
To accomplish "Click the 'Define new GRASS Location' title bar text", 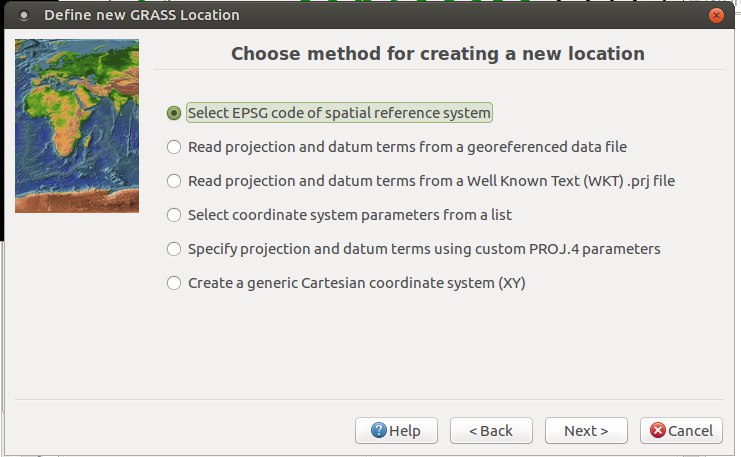I will 142,15.
